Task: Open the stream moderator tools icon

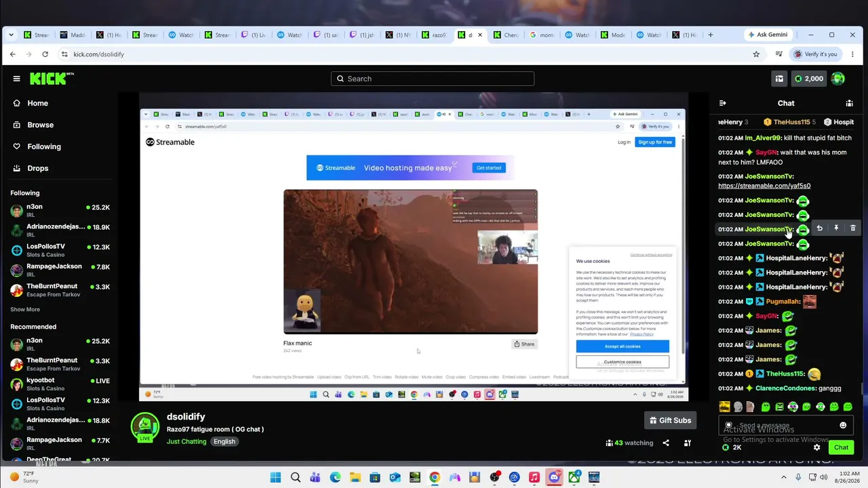Action: [x=687, y=443]
